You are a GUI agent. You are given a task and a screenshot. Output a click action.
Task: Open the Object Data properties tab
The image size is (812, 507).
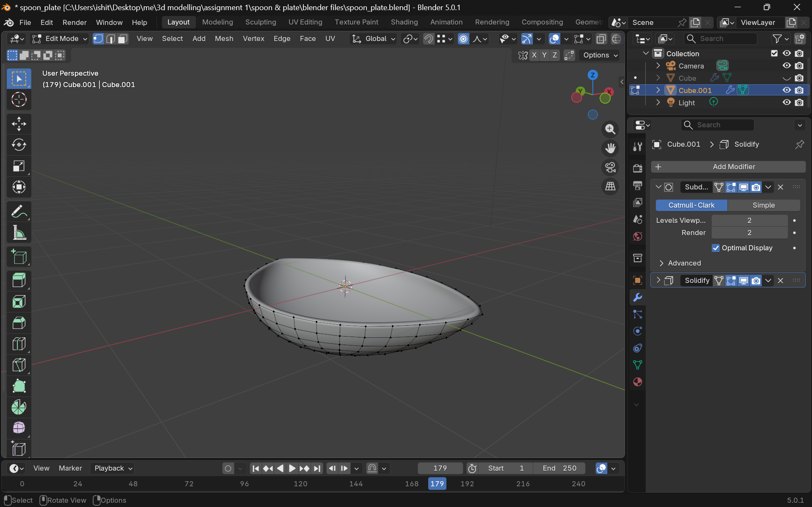pyautogui.click(x=638, y=365)
